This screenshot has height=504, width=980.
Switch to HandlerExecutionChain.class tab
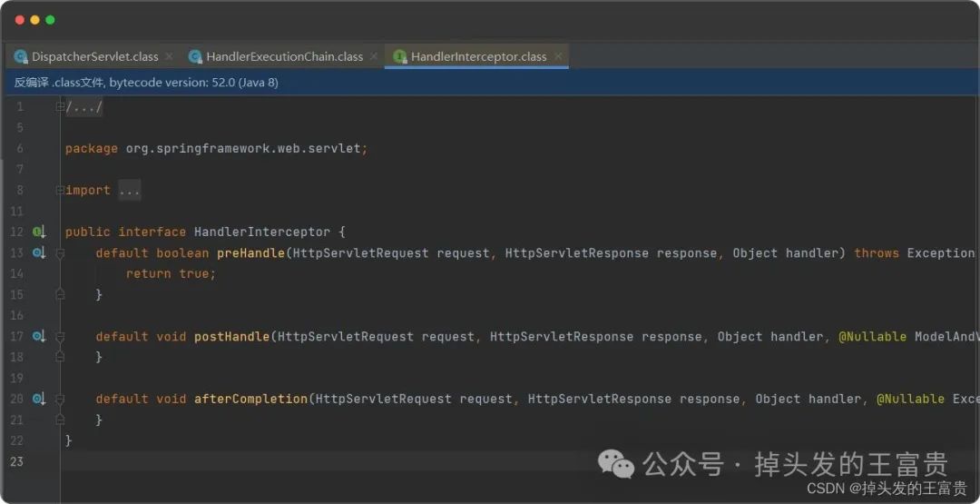[x=284, y=57]
